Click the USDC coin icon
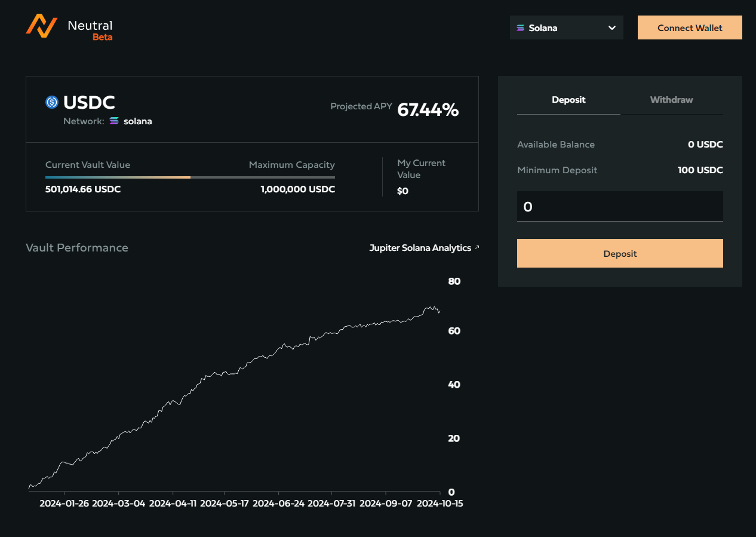This screenshot has width=756, height=537. tap(52, 102)
